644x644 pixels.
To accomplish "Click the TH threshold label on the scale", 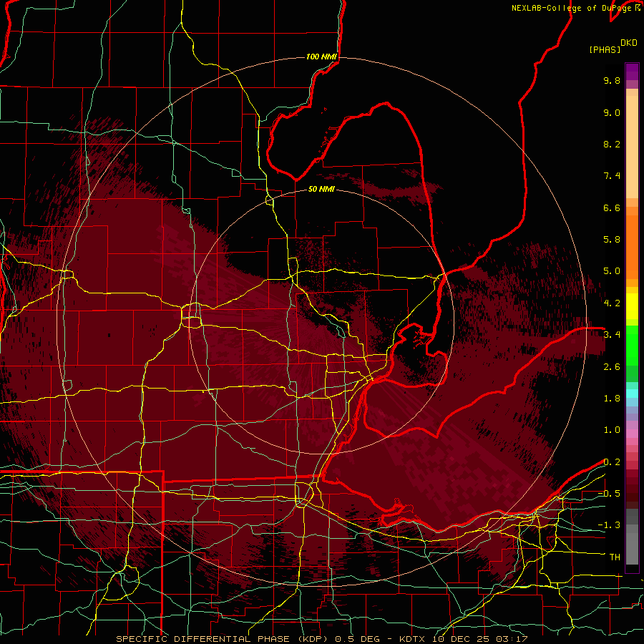I will click(615, 557).
